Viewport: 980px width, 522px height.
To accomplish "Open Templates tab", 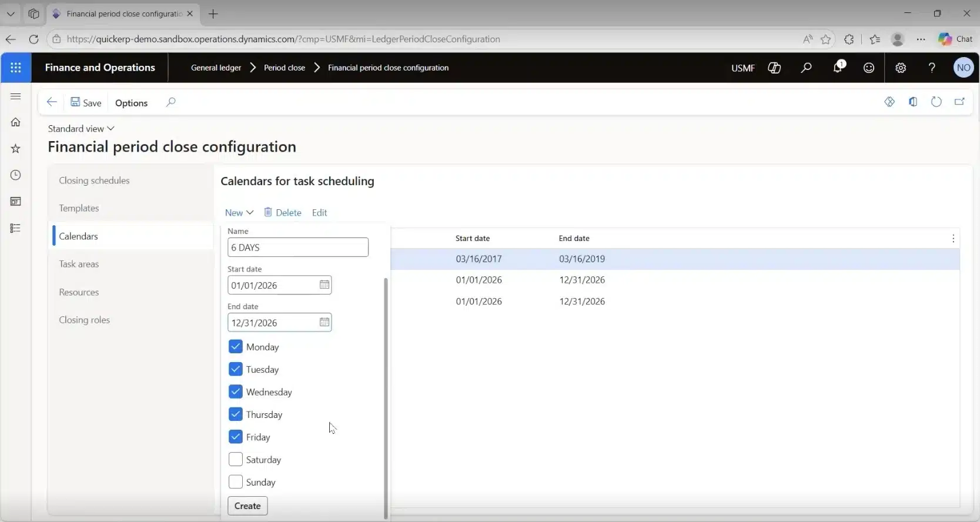I will coord(79,208).
